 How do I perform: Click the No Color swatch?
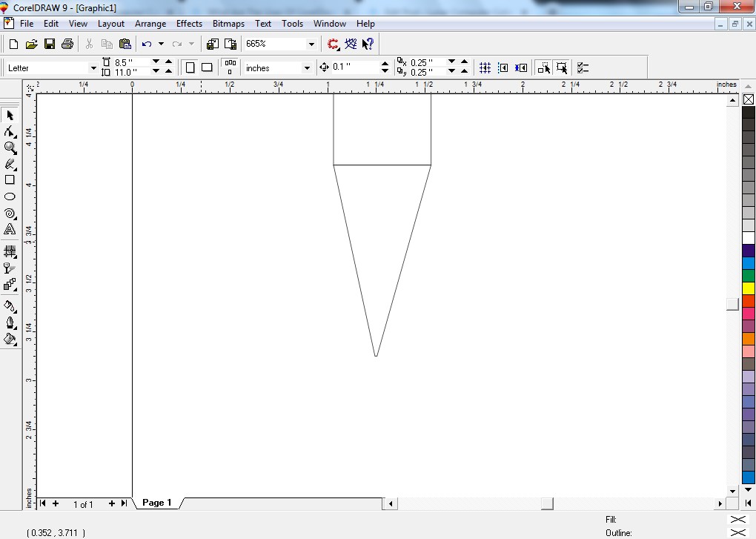point(749,99)
